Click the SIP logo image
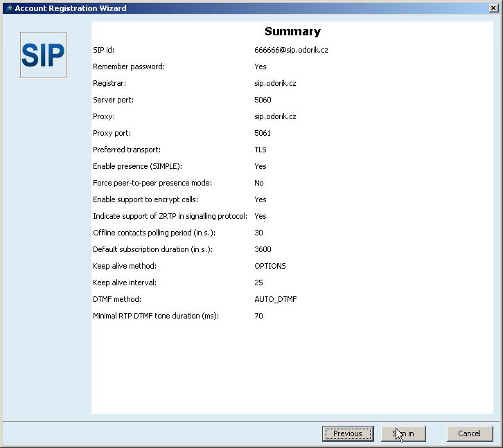The width and height of the screenshot is (503, 448). tap(43, 55)
